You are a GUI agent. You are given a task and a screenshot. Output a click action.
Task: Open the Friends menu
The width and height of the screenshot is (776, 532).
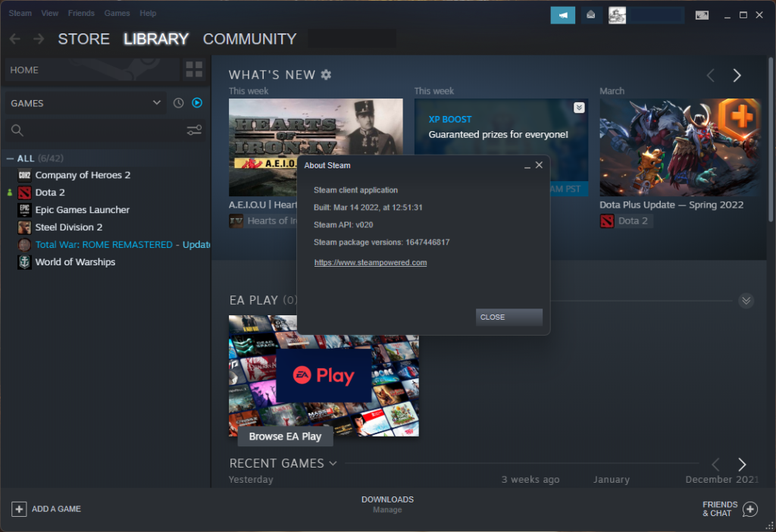coord(81,14)
